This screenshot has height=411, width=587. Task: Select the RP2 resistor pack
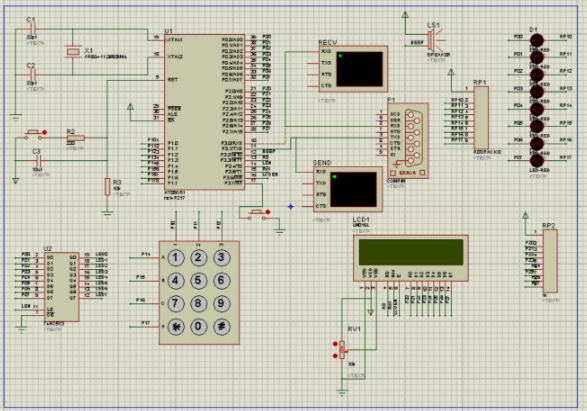550,261
